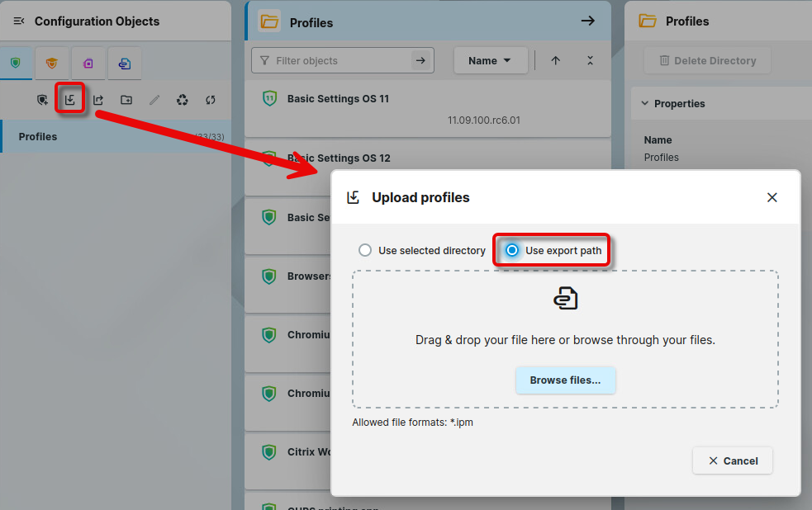Click the sort ascending arrow icon
This screenshot has height=510, width=812.
(556, 60)
